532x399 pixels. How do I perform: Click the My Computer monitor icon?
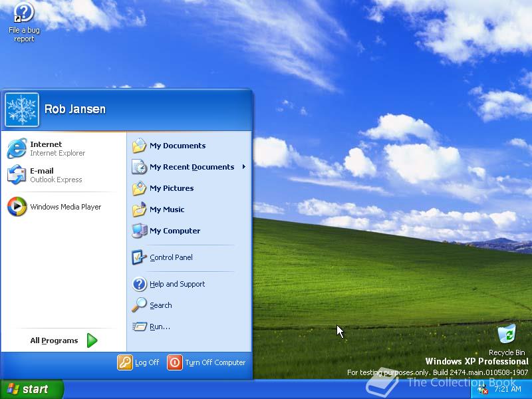pyautogui.click(x=139, y=231)
